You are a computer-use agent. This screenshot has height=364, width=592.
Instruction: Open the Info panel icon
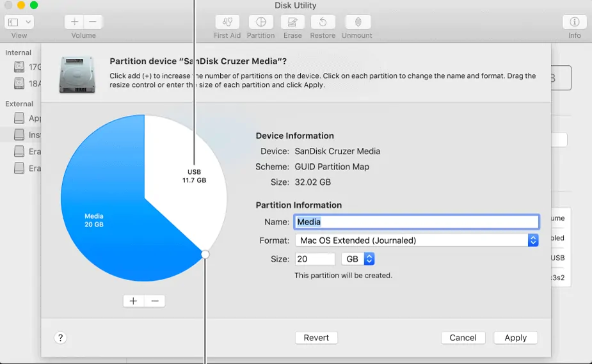coord(574,22)
